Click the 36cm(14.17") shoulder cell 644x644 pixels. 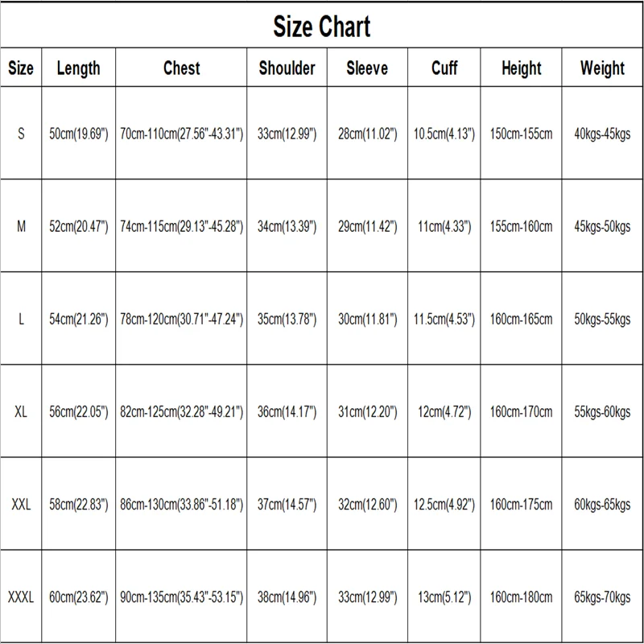pos(287,412)
